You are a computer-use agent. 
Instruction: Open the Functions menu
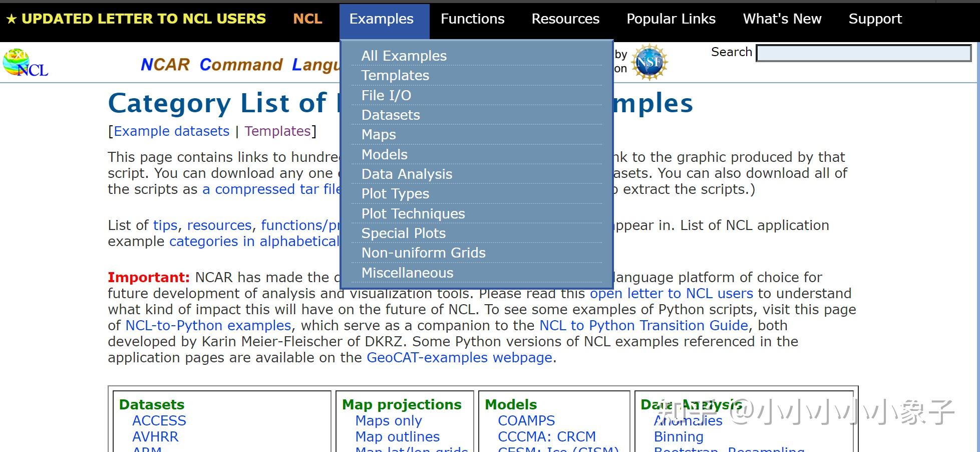[472, 19]
